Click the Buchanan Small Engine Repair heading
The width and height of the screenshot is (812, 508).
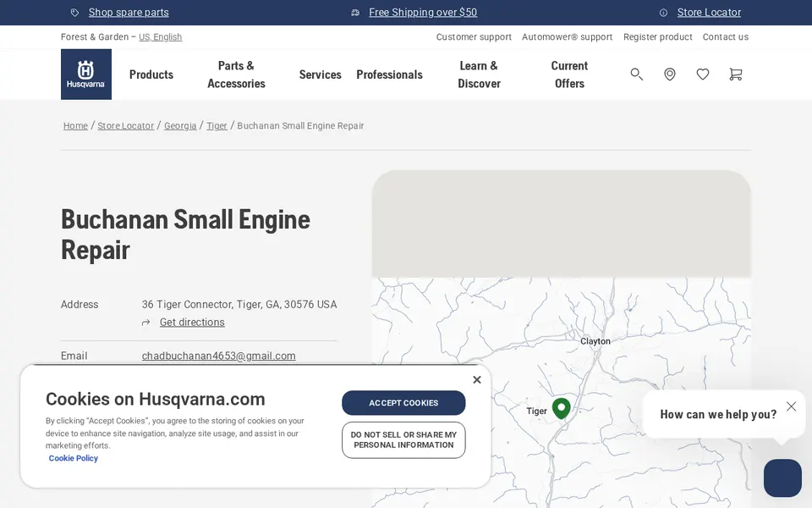coord(185,235)
